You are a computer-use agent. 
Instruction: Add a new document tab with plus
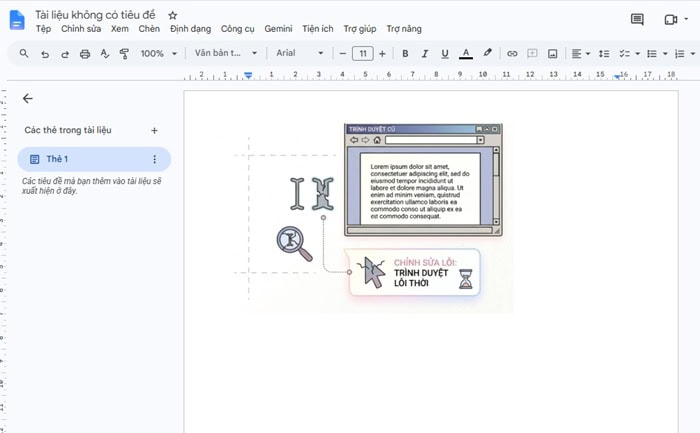click(x=154, y=130)
